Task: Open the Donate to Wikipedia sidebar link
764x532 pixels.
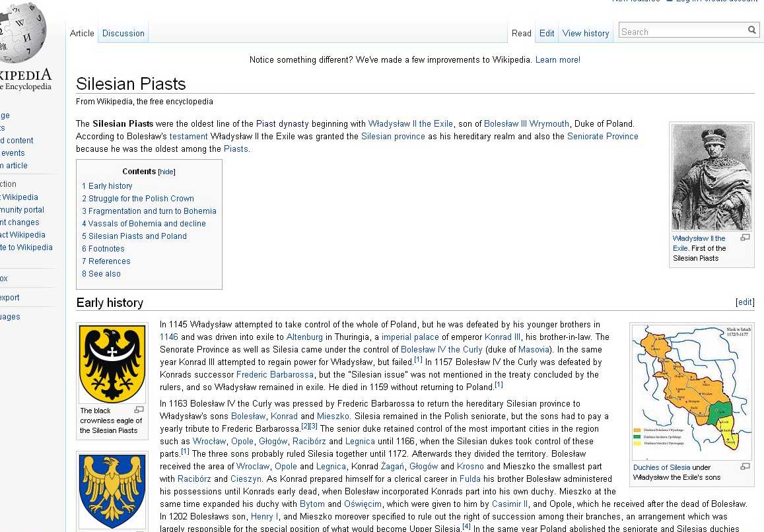Action: click(26, 248)
